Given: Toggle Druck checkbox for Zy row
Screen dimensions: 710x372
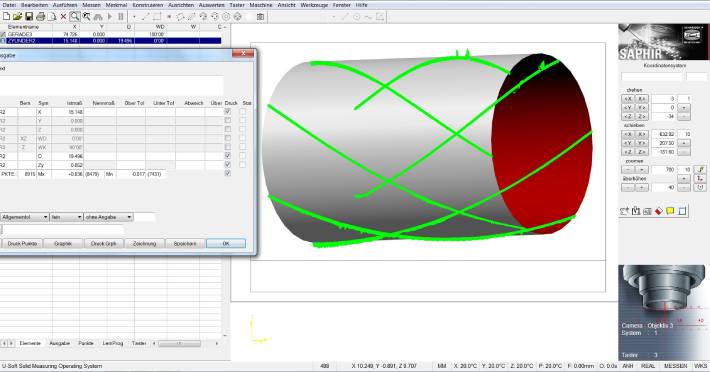Looking at the screenshot, I should (228, 164).
